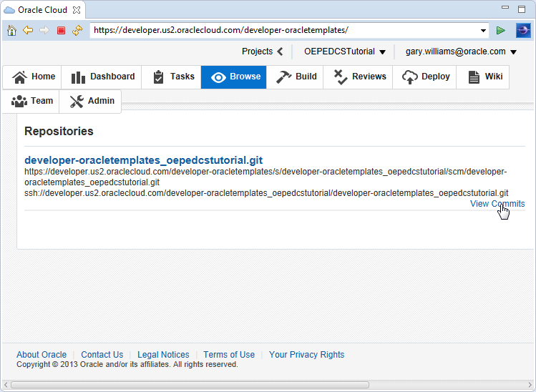536x392 pixels.
Task: Click the Repositories heading
Action: (59, 131)
